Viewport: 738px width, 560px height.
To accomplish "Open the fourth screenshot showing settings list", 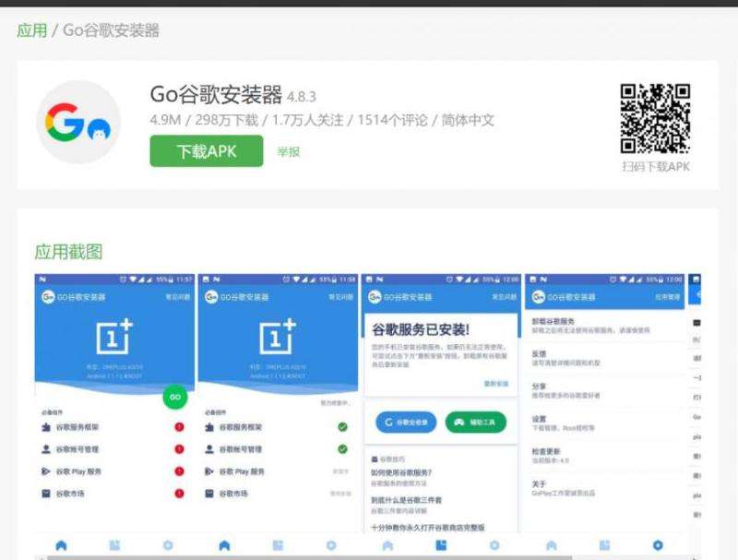I will tap(604, 414).
